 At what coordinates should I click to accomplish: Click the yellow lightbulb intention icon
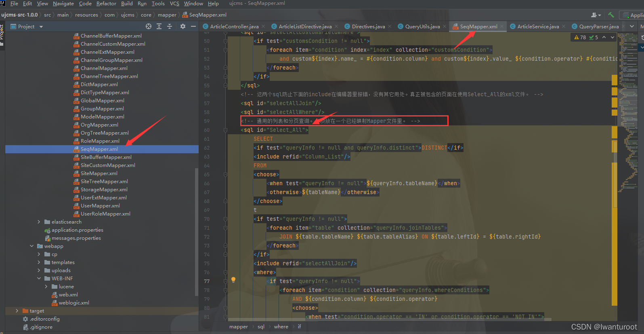[x=233, y=280]
